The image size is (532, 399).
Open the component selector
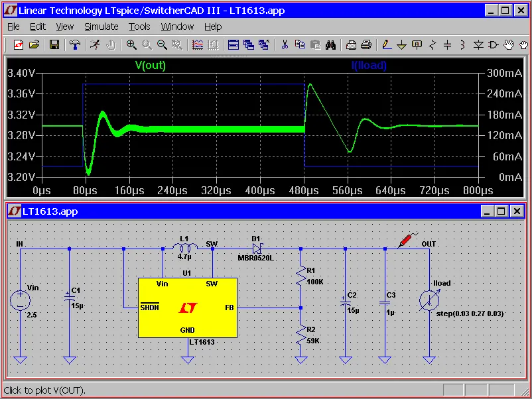coord(494,44)
